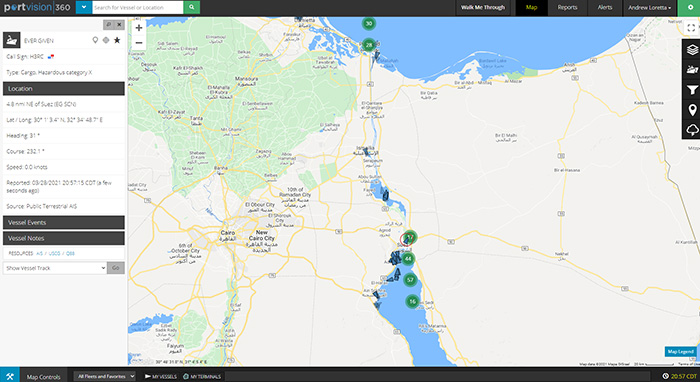Viewport: 700px width, 382px height.
Task: Toggle MY VESSELS filter
Action: 161,377
